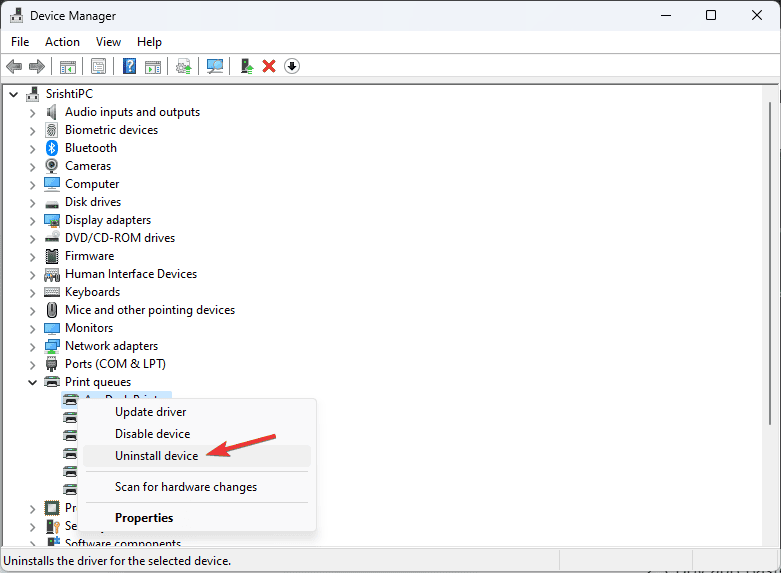Expand the Keyboards category

point(33,292)
